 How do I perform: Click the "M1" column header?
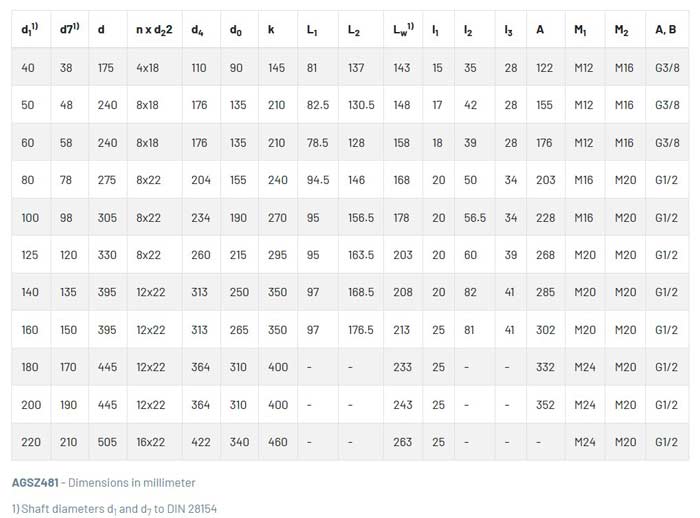pos(581,30)
